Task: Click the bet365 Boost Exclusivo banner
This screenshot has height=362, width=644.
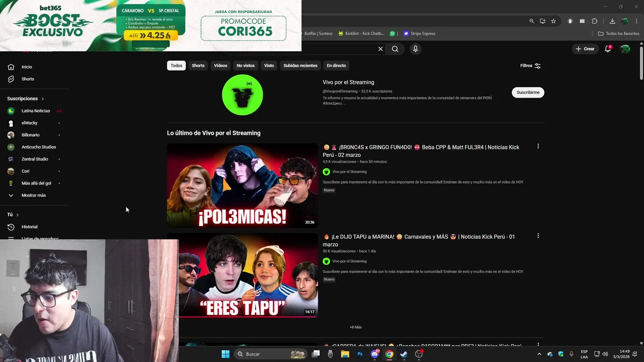Action: 150,25
